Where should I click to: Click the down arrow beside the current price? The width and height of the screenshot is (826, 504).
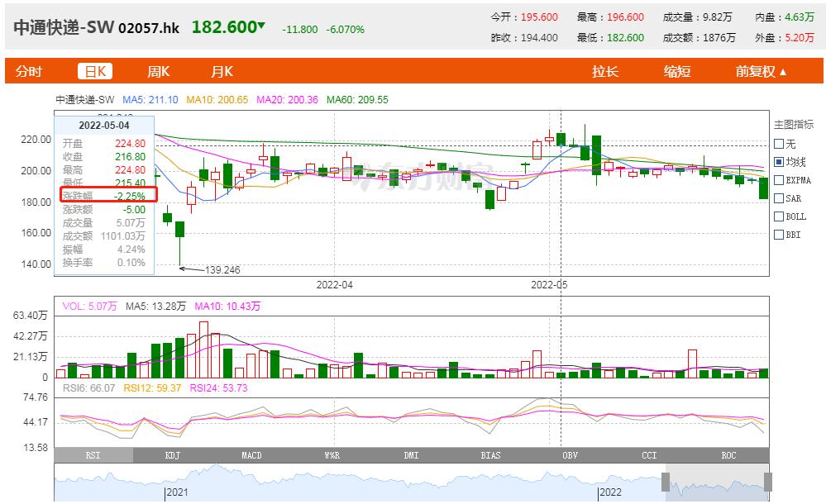click(x=261, y=26)
